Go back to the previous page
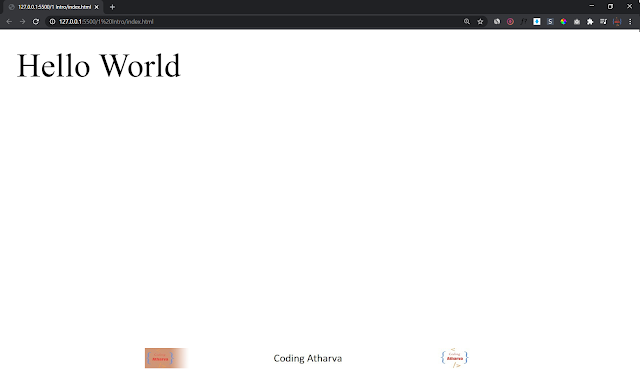640x370 pixels. (9, 22)
